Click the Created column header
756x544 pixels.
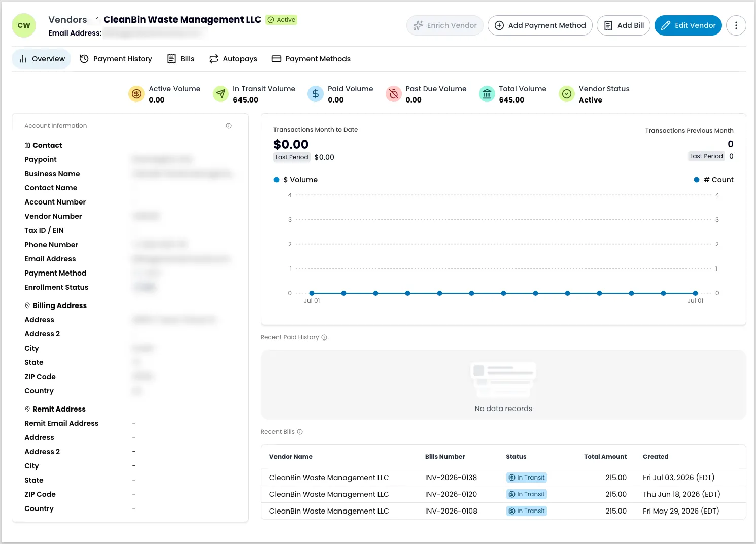(656, 457)
